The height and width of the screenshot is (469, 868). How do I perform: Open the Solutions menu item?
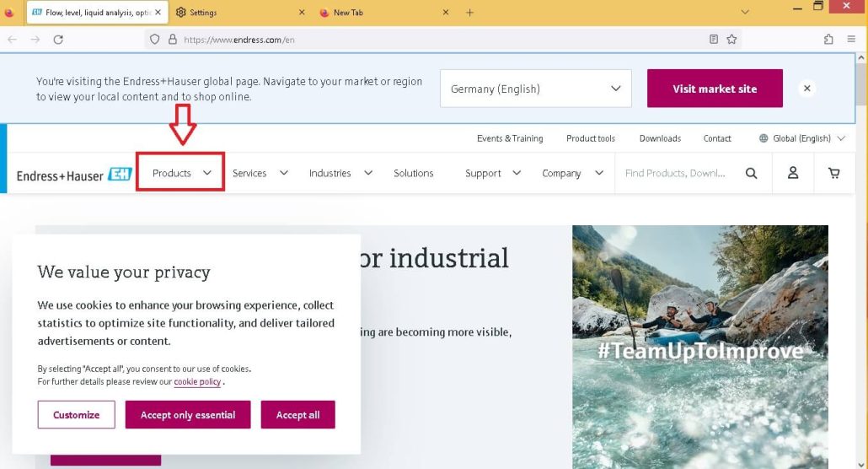point(414,173)
